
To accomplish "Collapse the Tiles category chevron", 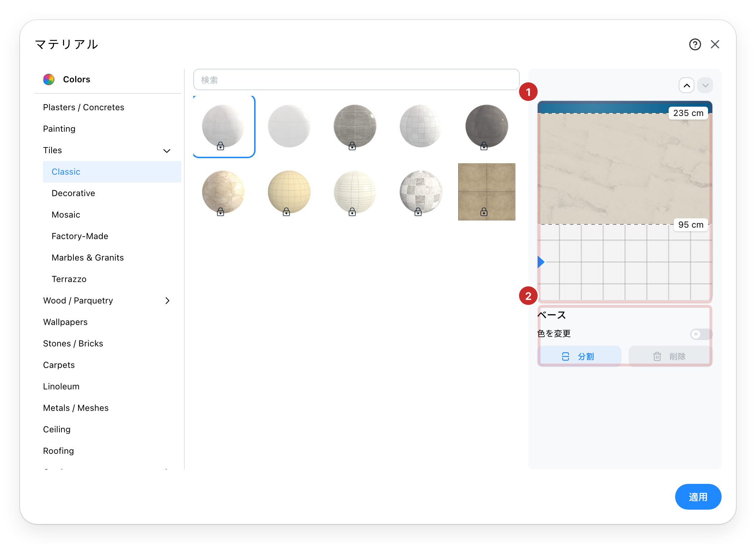I will 167,151.
